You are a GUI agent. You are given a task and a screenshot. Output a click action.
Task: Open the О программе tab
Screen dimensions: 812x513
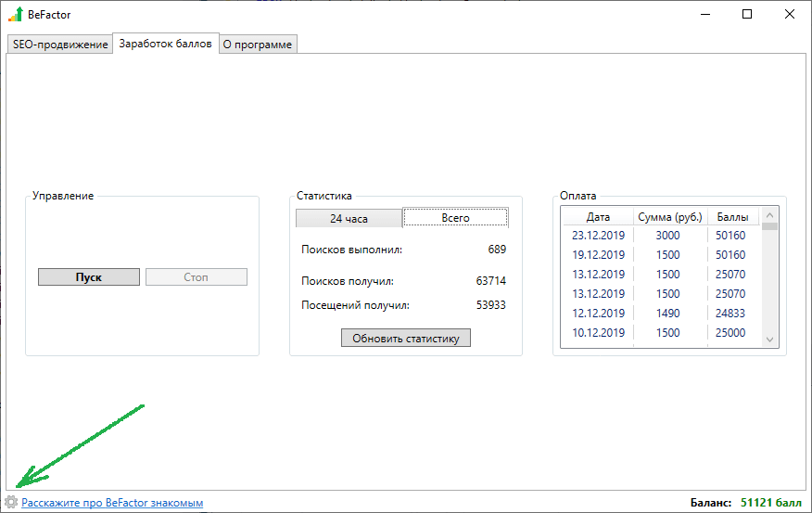pyautogui.click(x=258, y=45)
